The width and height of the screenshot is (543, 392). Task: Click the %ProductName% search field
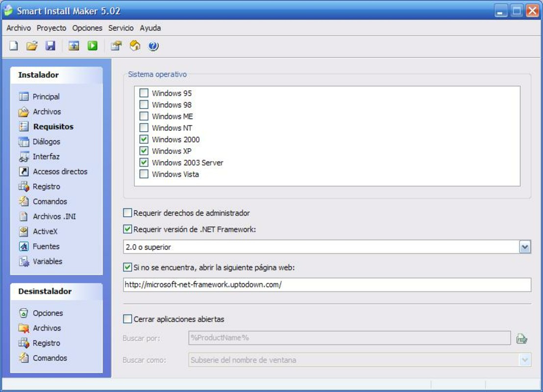coord(349,338)
